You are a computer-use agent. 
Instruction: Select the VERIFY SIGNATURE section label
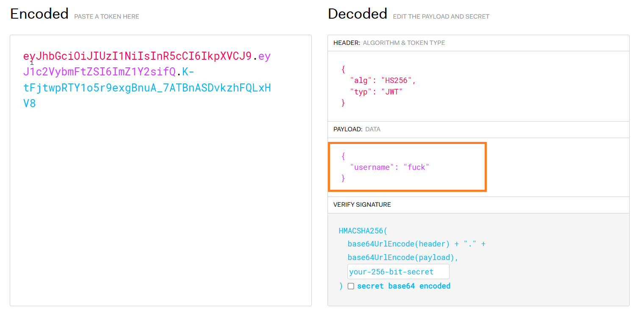362,205
